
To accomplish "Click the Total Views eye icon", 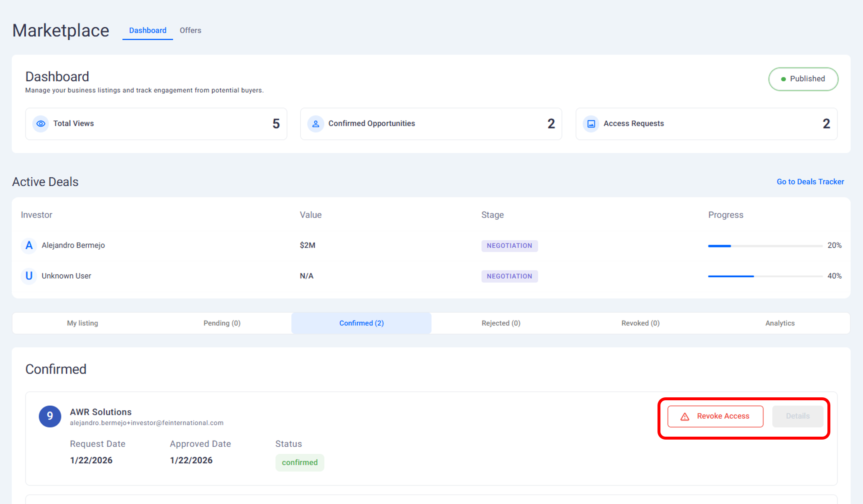I will 41,124.
